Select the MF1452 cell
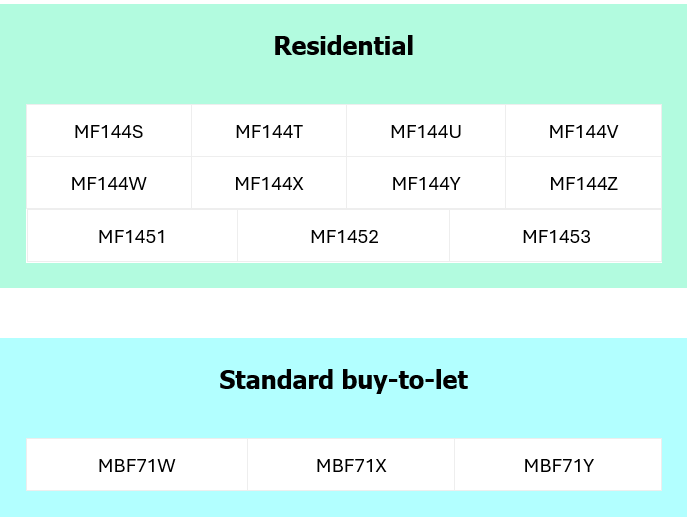Viewport: 692px width, 521px height. [x=344, y=236]
